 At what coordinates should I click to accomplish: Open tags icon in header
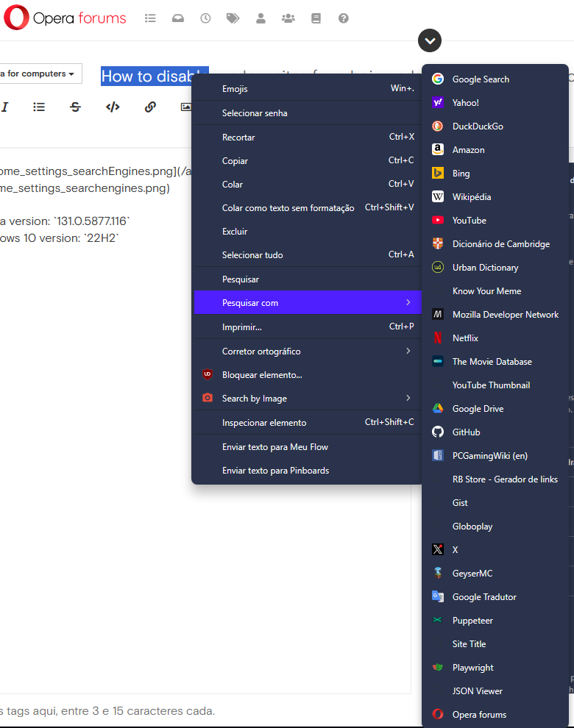tap(233, 18)
